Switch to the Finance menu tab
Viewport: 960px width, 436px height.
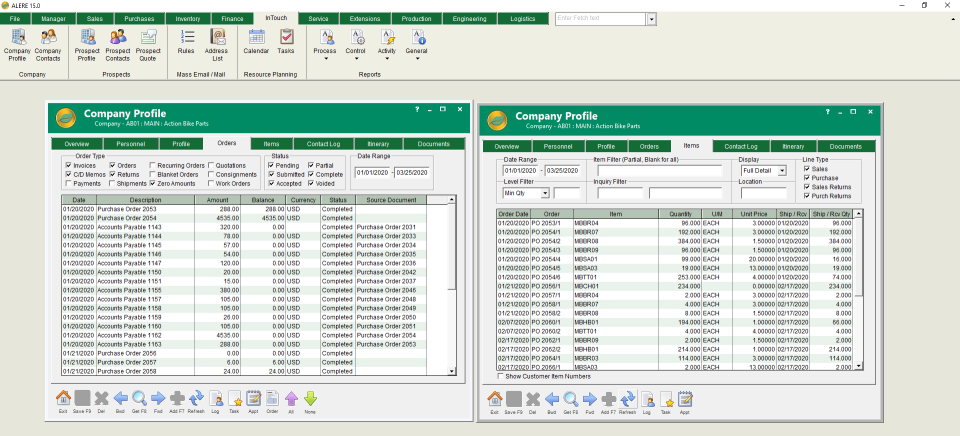234,19
